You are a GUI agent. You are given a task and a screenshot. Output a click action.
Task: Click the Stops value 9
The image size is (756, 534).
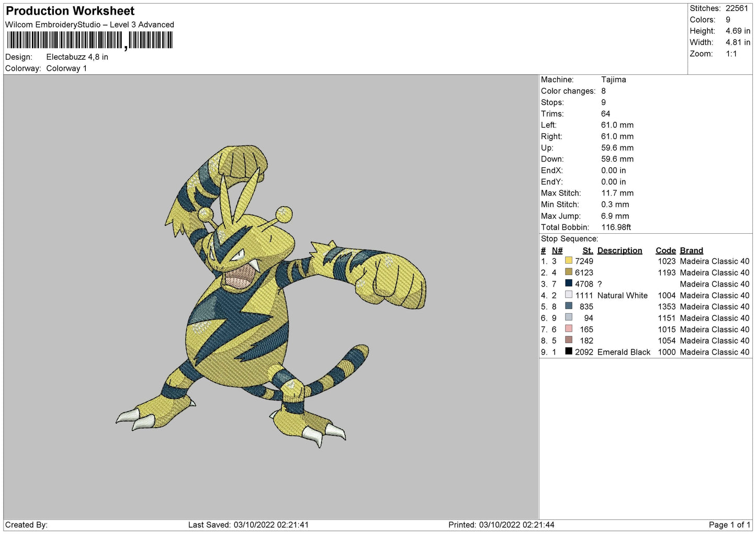pyautogui.click(x=604, y=103)
